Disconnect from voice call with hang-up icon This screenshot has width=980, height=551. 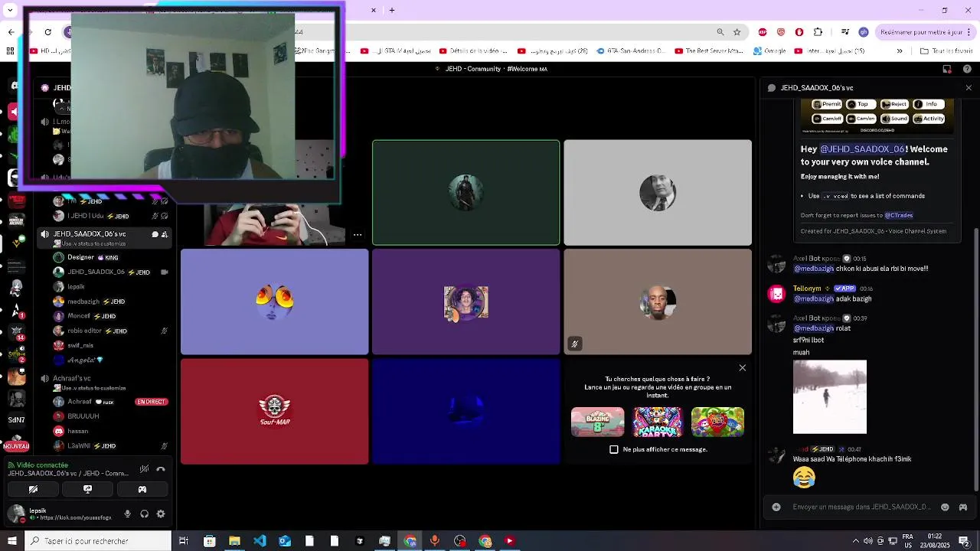point(161,469)
